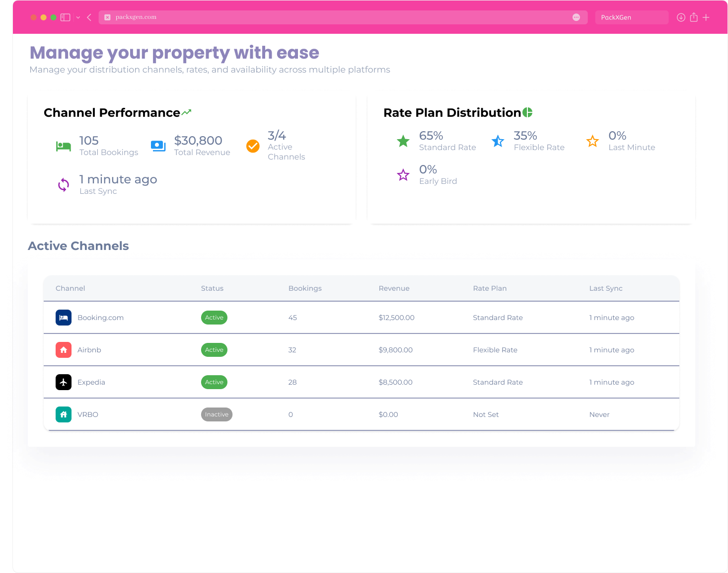This screenshot has height=573, width=728.
Task: Click the teal VRBO house icon
Action: point(64,414)
